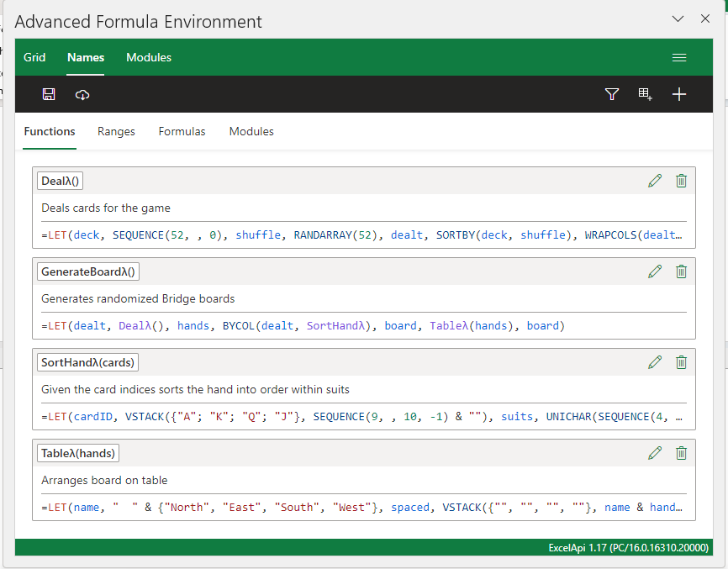
Task: Click description 'Generates randomized Bridge boards'
Action: tap(138, 299)
